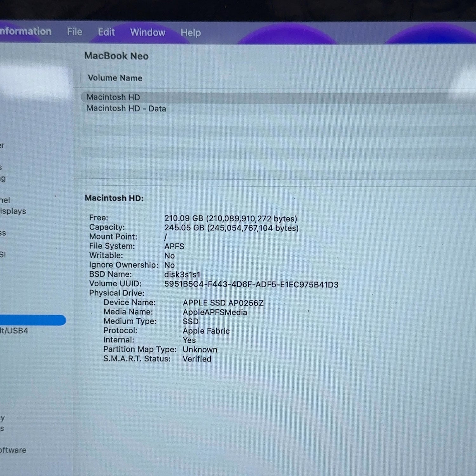Open the Edit menu
The width and height of the screenshot is (476, 476).
click(x=106, y=32)
